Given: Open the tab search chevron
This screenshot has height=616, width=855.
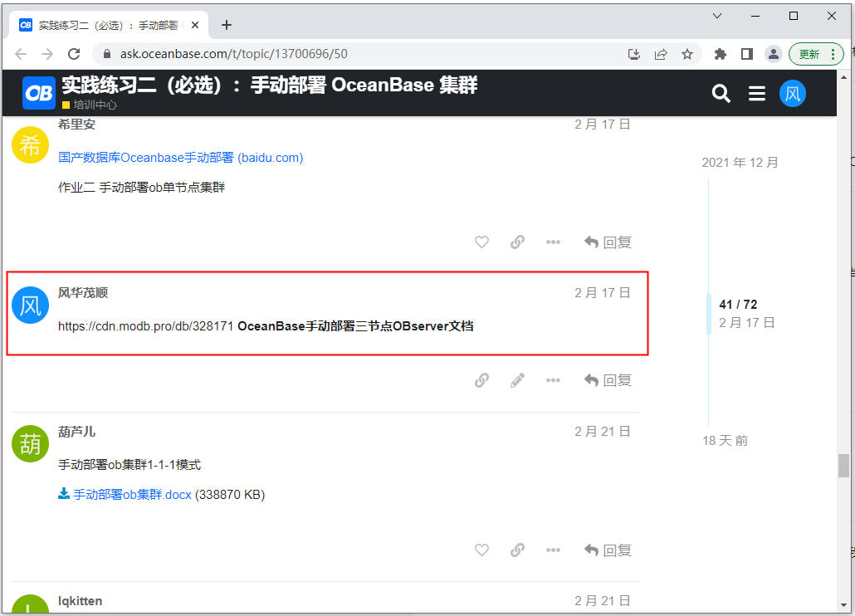Looking at the screenshot, I should (x=717, y=16).
